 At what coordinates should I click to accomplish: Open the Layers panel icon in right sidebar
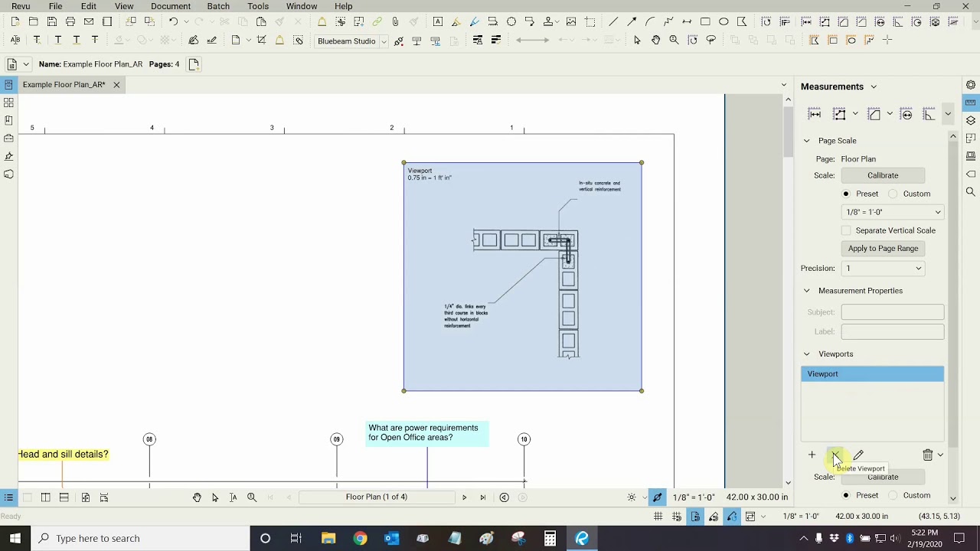coord(971,120)
